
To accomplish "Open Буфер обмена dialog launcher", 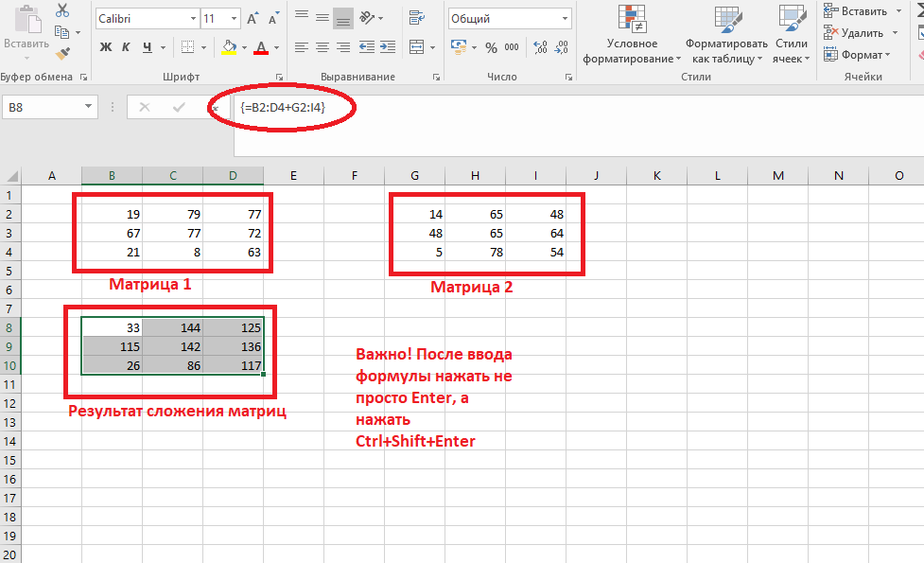I will point(83,78).
